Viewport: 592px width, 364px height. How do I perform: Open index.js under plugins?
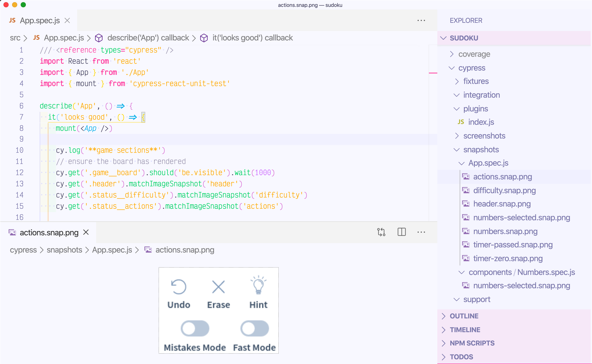coord(481,122)
